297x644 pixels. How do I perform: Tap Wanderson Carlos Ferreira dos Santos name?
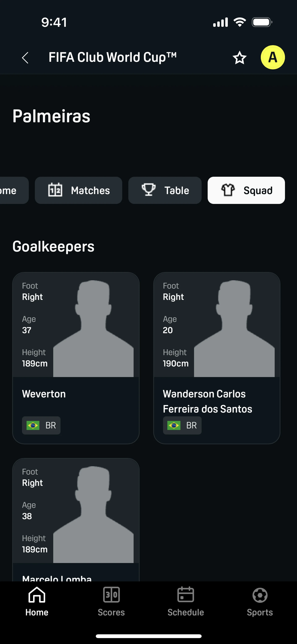(x=207, y=401)
